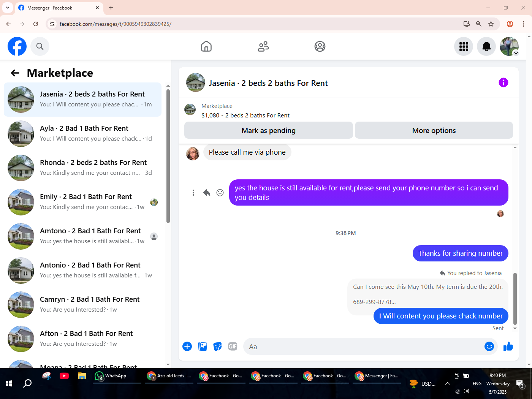Image resolution: width=532 pixels, height=399 pixels.
Task: Open Facebook home via the logo
Action: [x=17, y=46]
